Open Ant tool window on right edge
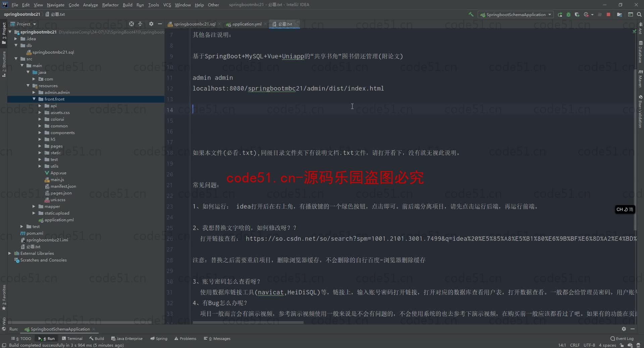The image size is (644, 348). pos(640,28)
